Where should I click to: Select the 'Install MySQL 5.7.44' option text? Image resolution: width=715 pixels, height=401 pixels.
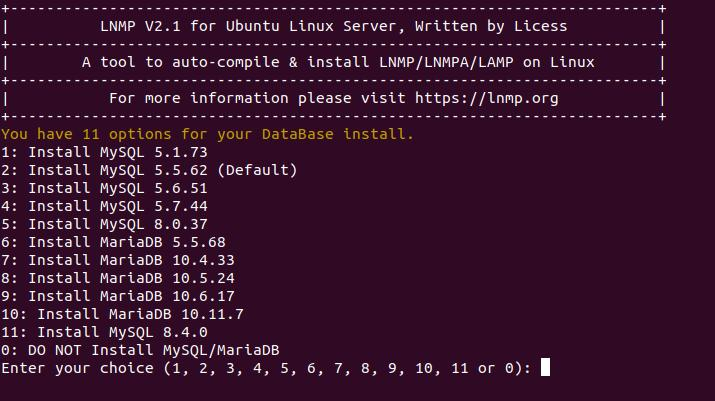pyautogui.click(x=104, y=206)
